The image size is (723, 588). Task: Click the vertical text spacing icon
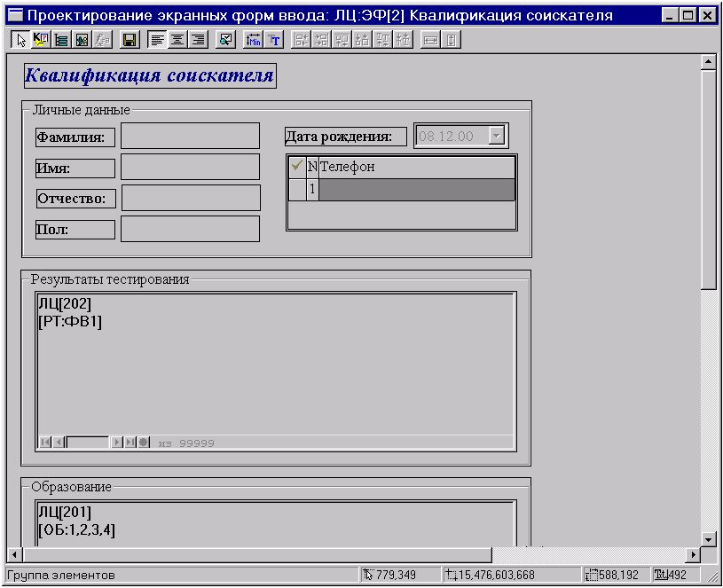tap(382, 40)
